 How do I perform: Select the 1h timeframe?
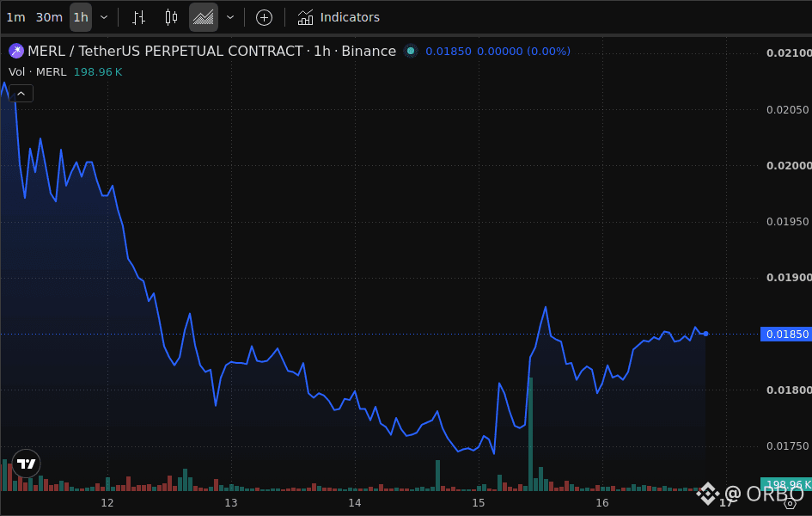(x=81, y=17)
